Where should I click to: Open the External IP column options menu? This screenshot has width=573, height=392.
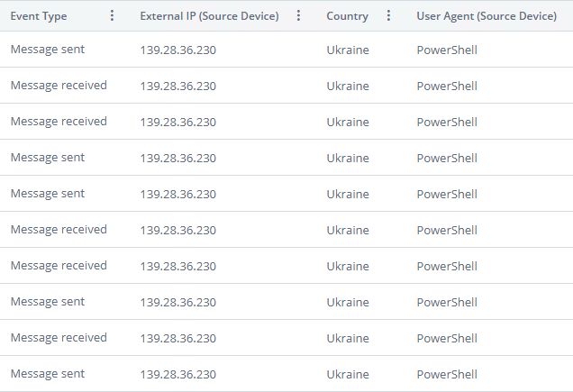(x=299, y=16)
